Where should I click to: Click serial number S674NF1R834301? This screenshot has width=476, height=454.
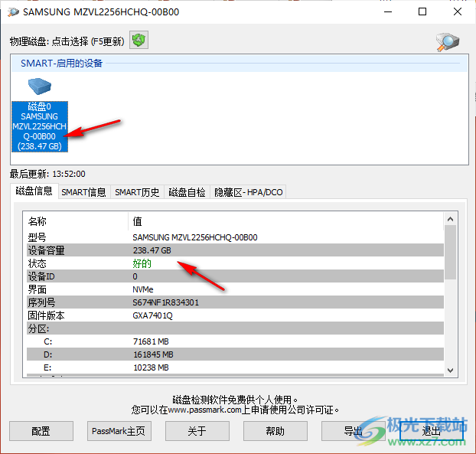coord(166,302)
